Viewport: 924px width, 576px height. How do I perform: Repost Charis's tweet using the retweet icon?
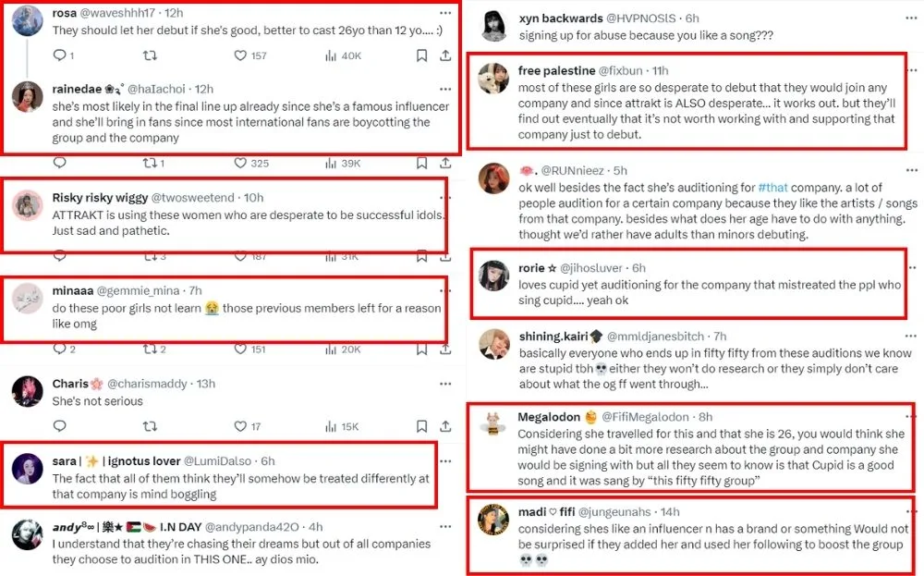pos(150,426)
